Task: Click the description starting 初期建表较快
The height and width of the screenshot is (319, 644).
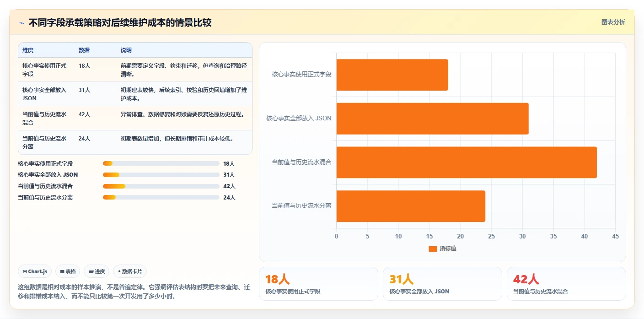Action: click(184, 94)
